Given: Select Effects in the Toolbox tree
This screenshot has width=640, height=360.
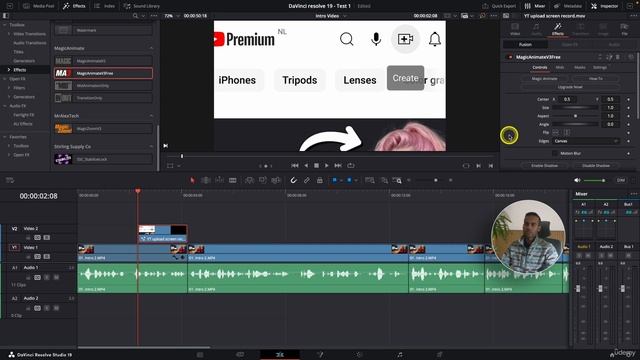Looking at the screenshot, I should click(19, 70).
